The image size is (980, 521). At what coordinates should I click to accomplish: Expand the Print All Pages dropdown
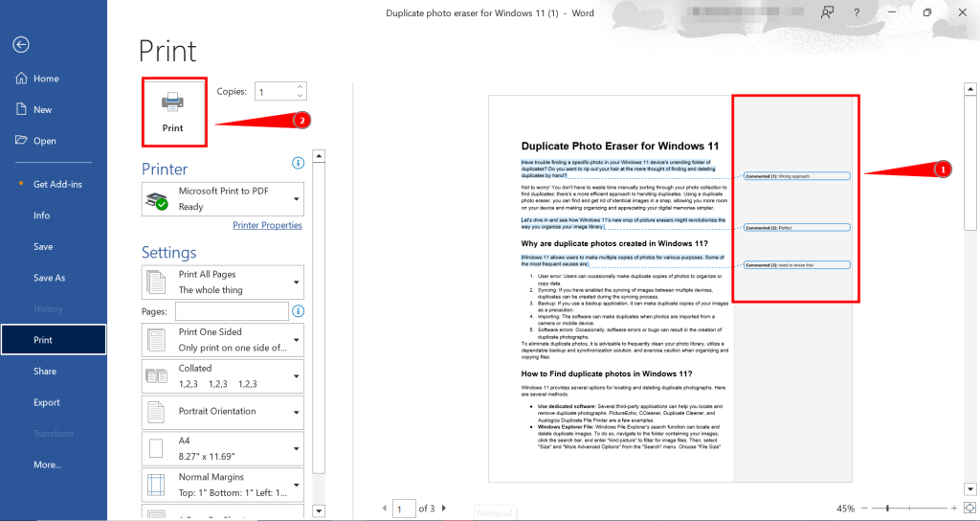click(223, 283)
